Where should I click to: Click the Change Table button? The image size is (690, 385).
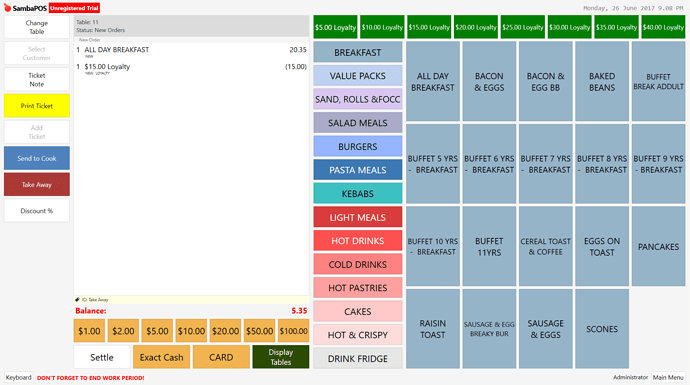coord(37,27)
